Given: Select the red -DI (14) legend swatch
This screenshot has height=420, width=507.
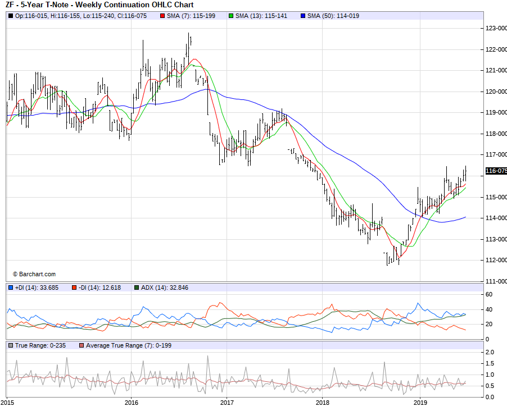Looking at the screenshot, I should [74, 287].
